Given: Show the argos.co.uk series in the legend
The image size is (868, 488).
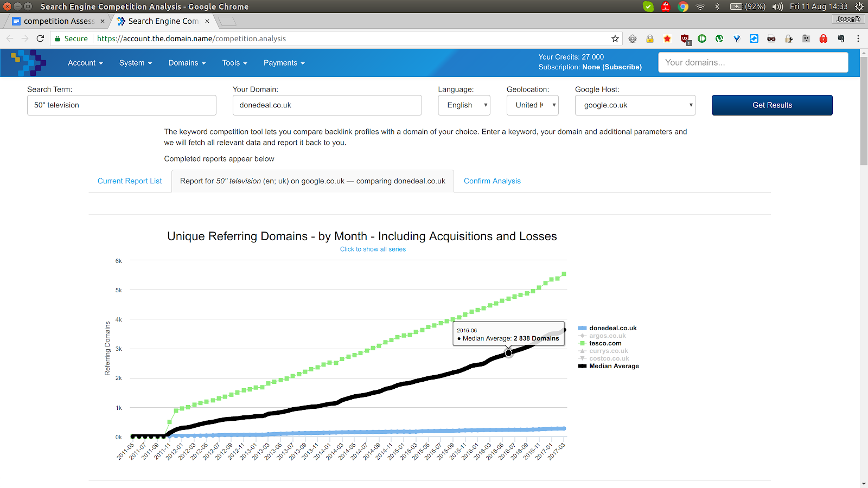Looking at the screenshot, I should (602, 336).
